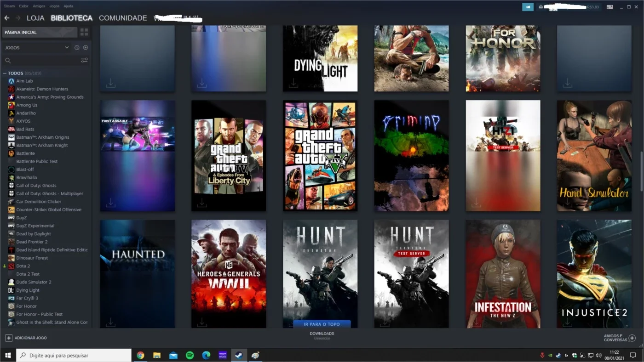The width and height of the screenshot is (644, 362).
Task: Open the Jogos menu
Action: pyautogui.click(x=54, y=6)
